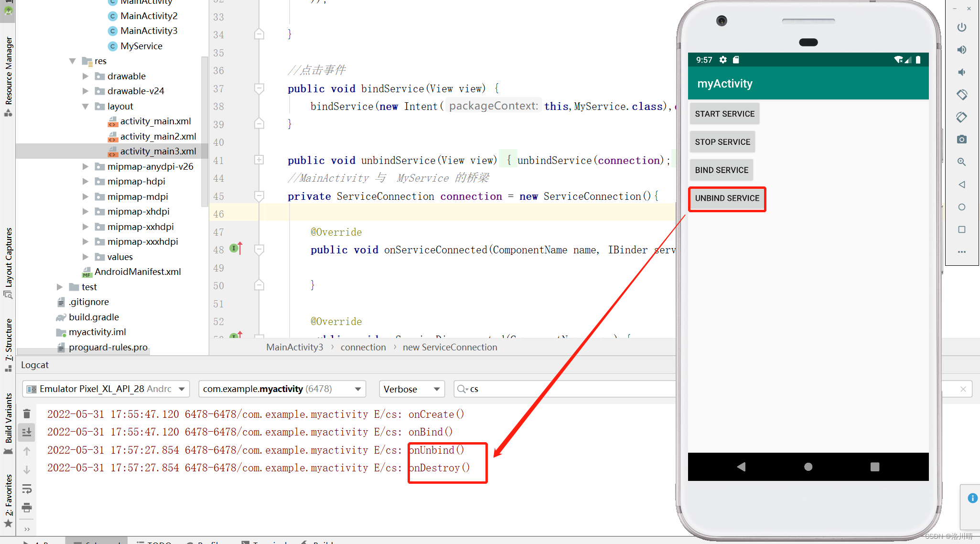Click the Logcat search field showing cs
Screen dimensions: 980x544
pos(526,389)
